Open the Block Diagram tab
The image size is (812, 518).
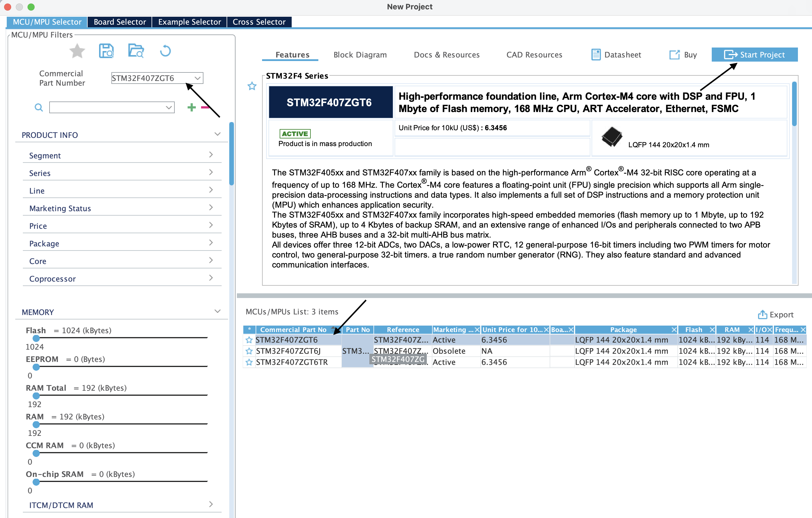[360, 55]
